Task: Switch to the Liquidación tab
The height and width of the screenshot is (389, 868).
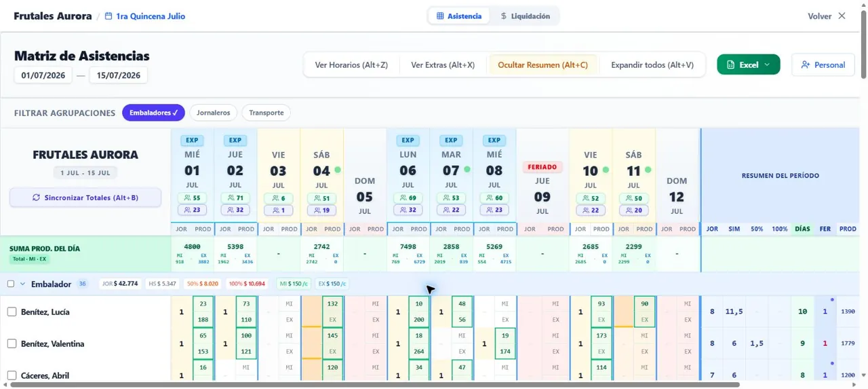Action: tap(526, 16)
